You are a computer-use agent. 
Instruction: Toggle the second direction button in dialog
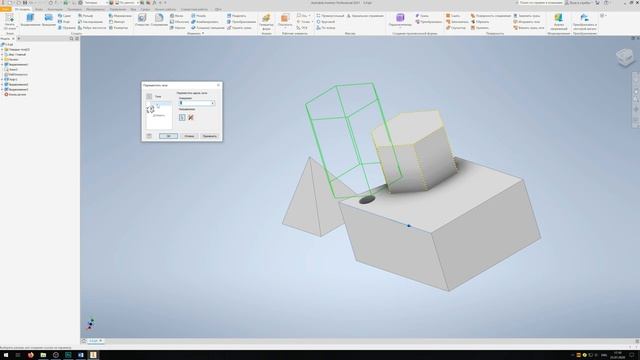[x=191, y=118]
